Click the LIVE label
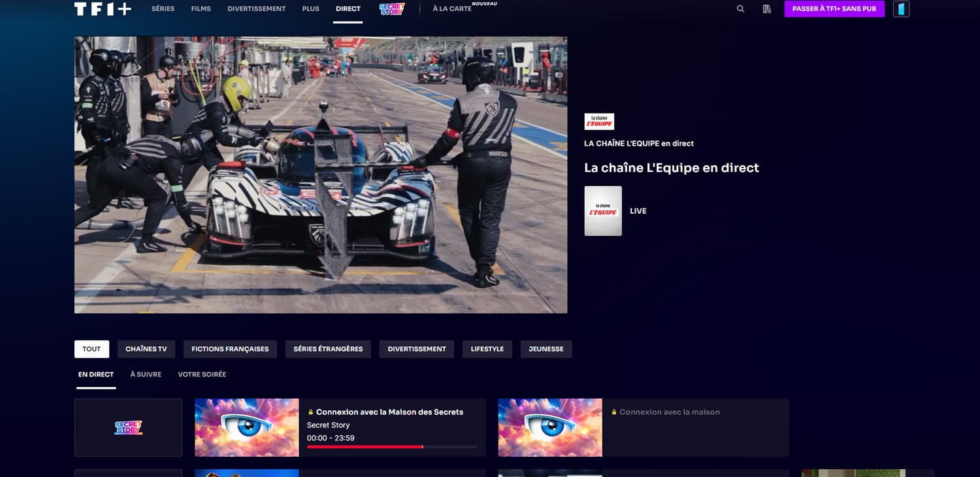The image size is (980, 477). [638, 211]
